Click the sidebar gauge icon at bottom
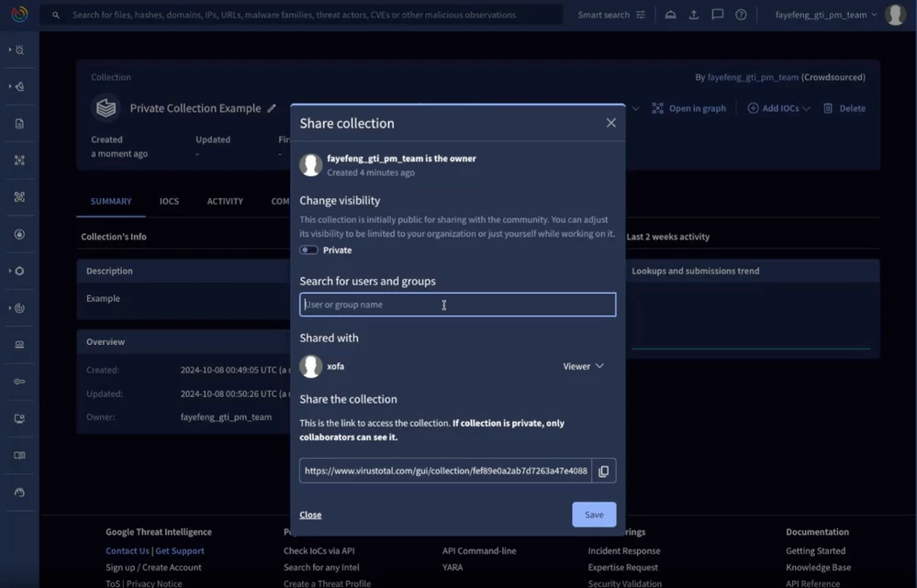 pyautogui.click(x=19, y=493)
